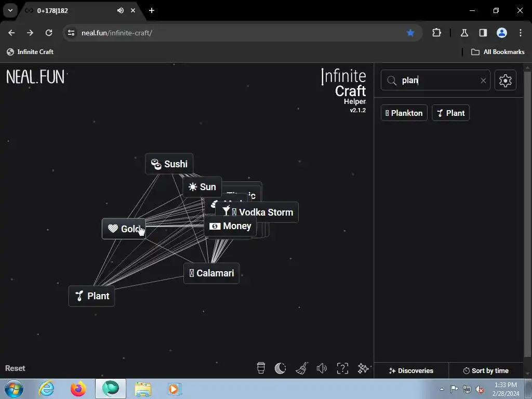This screenshot has width=532, height=399.
Task: Open the Infinite Craft bookmark
Action: (30, 52)
